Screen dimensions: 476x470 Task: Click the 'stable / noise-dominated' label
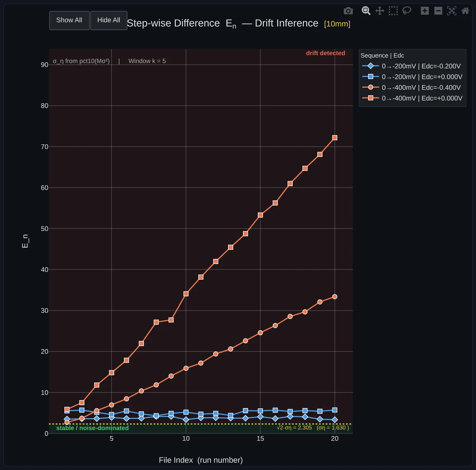pyautogui.click(x=92, y=428)
